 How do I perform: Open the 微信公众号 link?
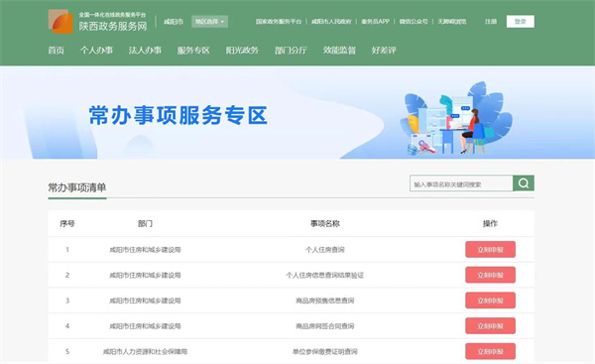click(414, 22)
